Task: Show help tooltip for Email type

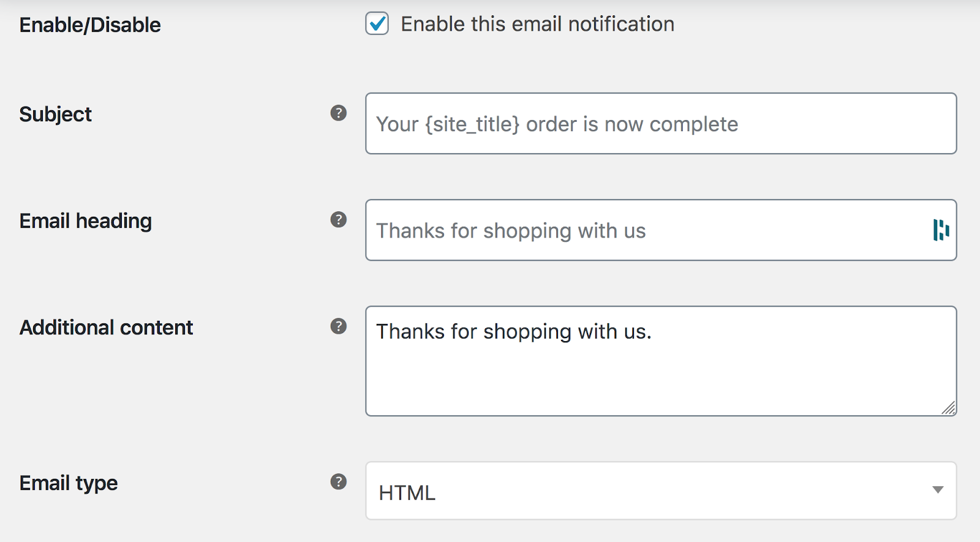Action: pyautogui.click(x=339, y=482)
